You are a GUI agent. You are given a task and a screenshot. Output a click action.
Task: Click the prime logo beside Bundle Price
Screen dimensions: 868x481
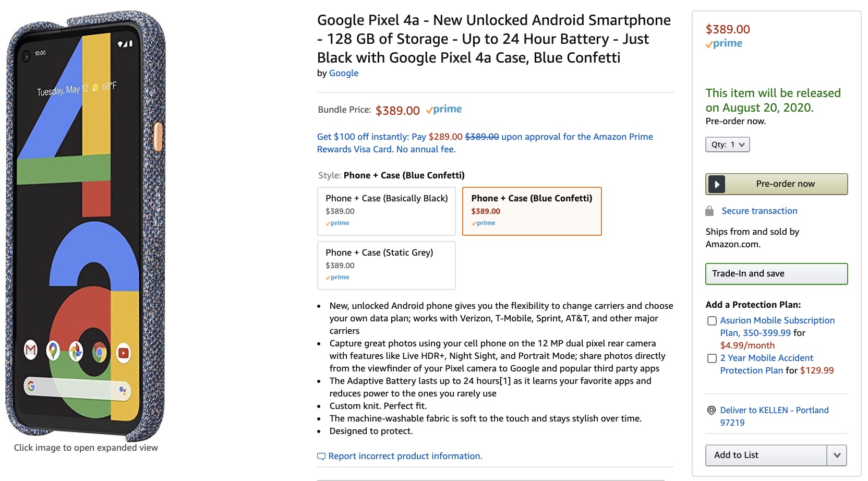click(444, 110)
